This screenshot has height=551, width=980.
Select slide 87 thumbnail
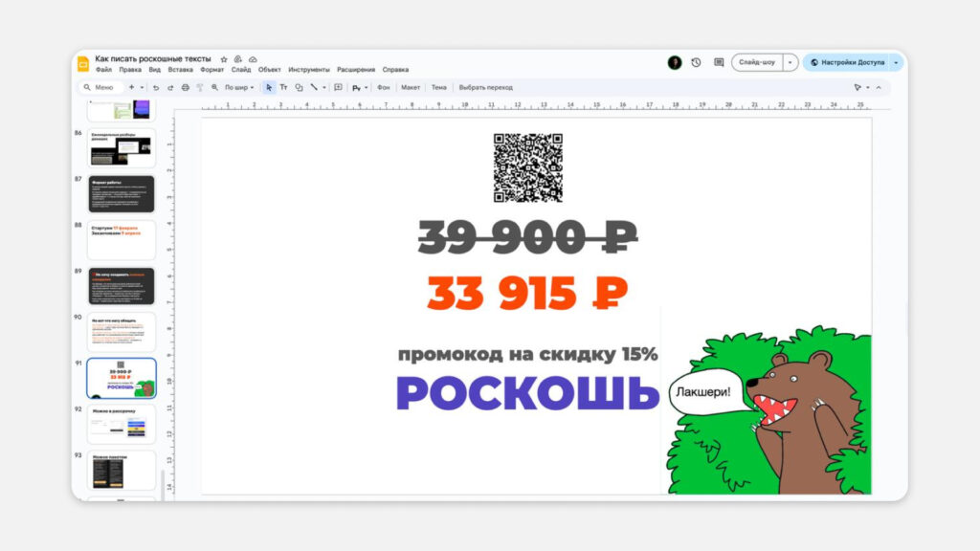click(122, 194)
